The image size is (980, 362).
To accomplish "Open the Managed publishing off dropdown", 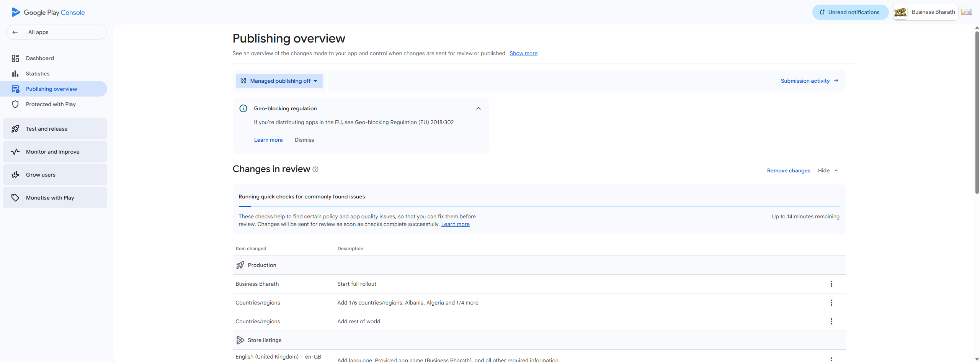I will click(x=279, y=81).
